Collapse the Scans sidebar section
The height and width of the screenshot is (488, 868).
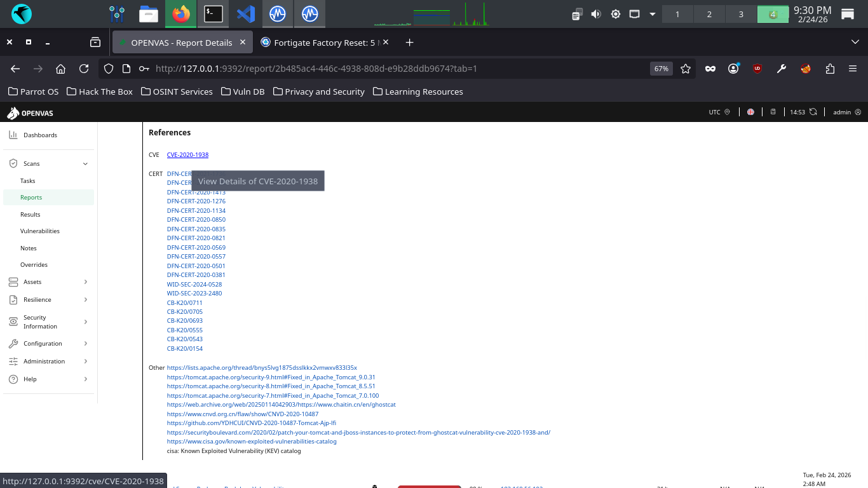[x=85, y=164]
